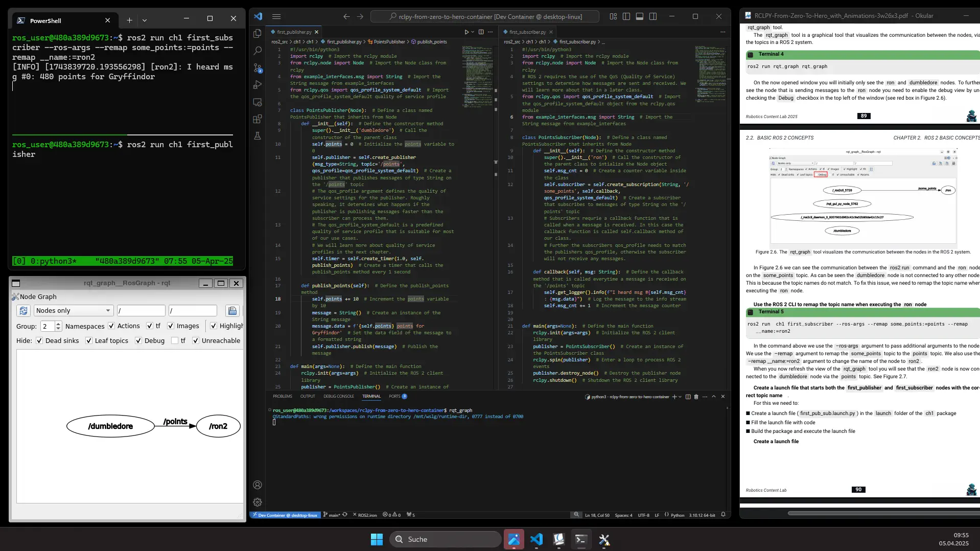Open the new terminal launch profile dropdown
980x551 pixels.
[x=680, y=397]
